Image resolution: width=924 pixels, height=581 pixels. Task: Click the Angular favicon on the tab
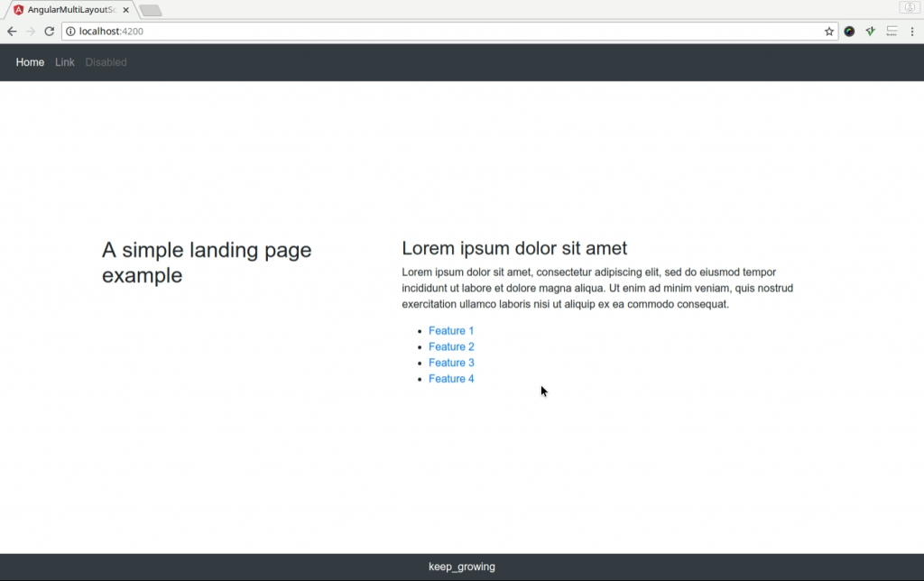19,9
